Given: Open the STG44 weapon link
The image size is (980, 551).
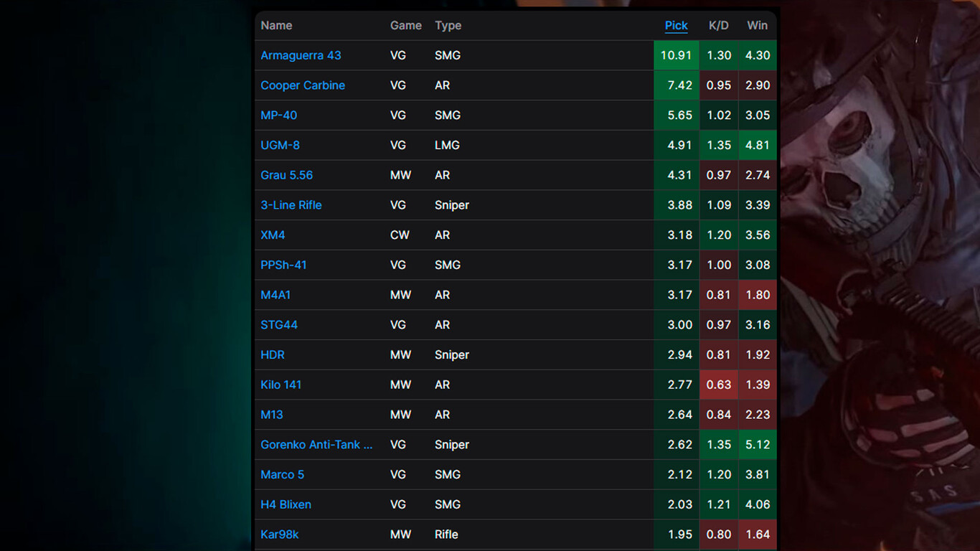Looking at the screenshot, I should point(279,325).
